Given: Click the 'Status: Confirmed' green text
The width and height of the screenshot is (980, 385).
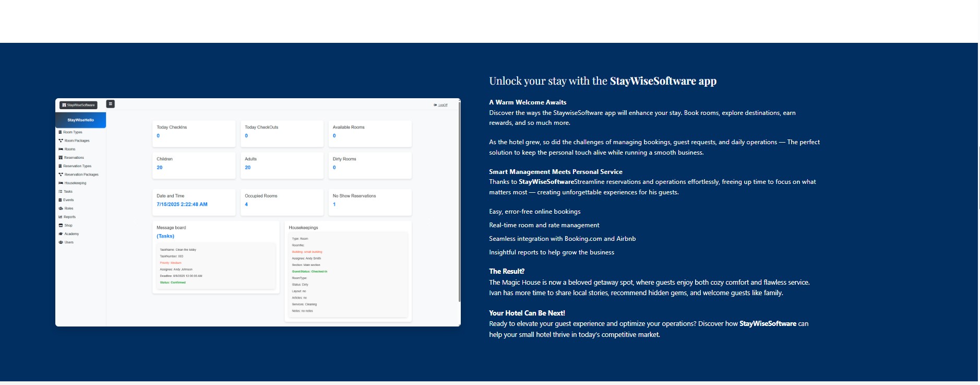Looking at the screenshot, I should [x=173, y=283].
